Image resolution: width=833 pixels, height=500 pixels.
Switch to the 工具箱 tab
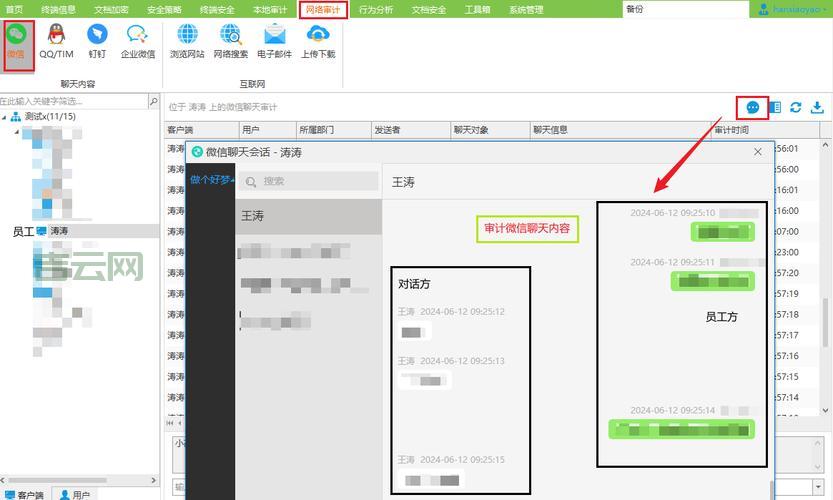coord(478,9)
